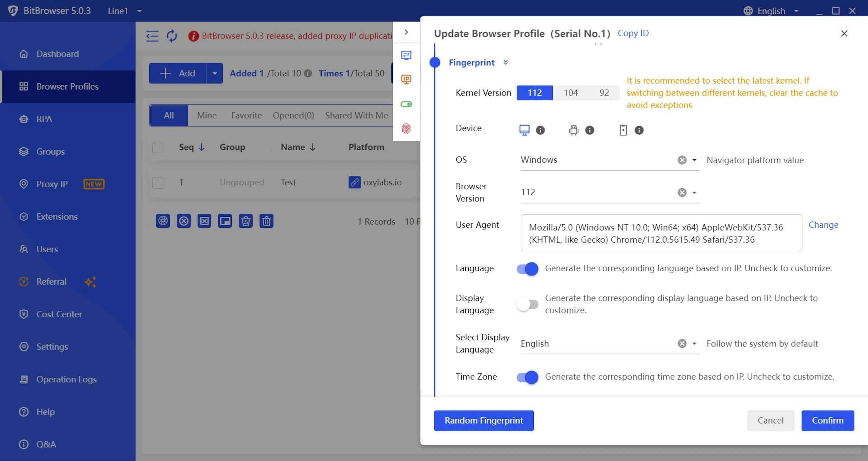Jump to IP proxy section icon in the side strip
The width and height of the screenshot is (868, 461).
pyautogui.click(x=406, y=80)
